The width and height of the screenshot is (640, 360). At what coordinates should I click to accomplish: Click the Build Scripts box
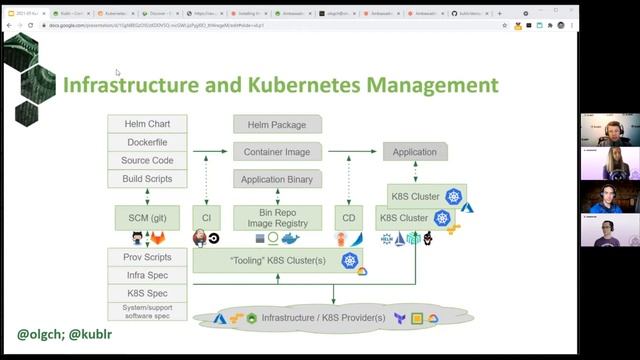point(147,179)
